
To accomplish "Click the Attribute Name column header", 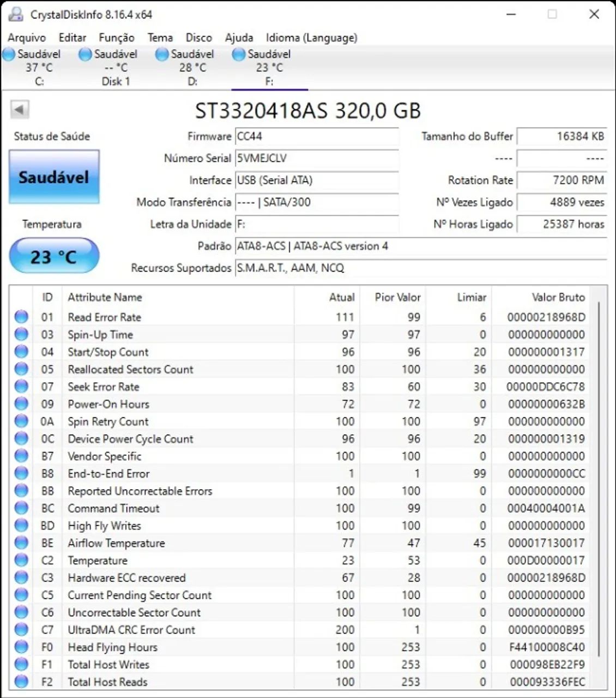I will tap(178, 297).
